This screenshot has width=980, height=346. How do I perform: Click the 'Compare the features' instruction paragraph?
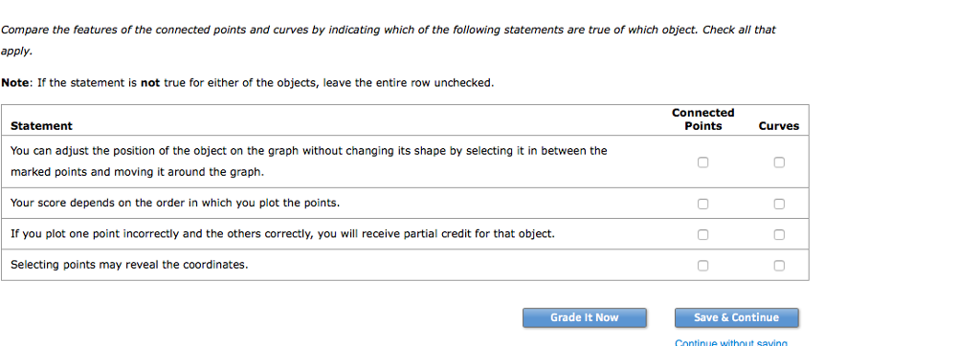(389, 40)
